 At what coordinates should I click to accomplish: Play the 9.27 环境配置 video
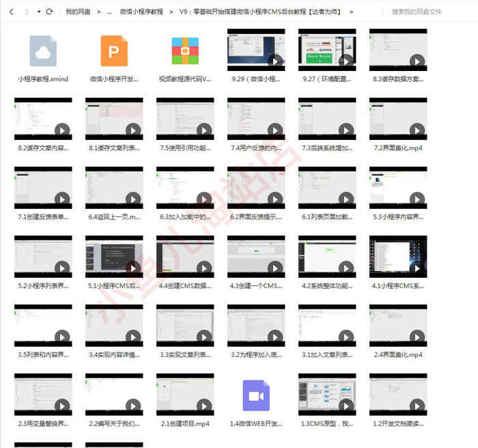346,61
